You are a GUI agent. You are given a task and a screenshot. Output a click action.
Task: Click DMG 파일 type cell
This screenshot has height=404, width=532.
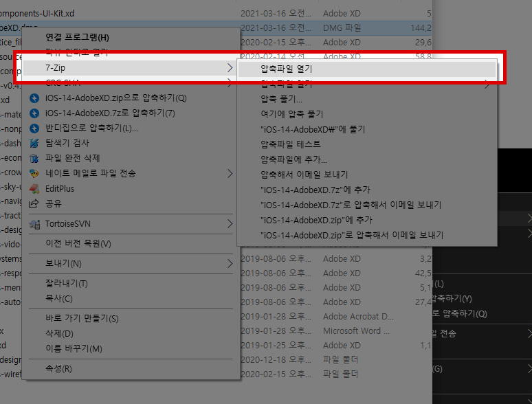342,27
